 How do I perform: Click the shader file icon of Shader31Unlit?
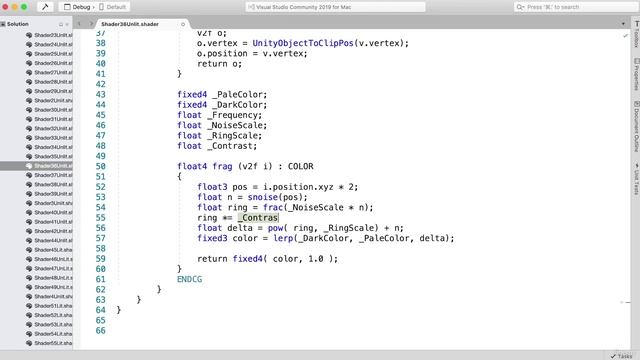click(x=29, y=119)
